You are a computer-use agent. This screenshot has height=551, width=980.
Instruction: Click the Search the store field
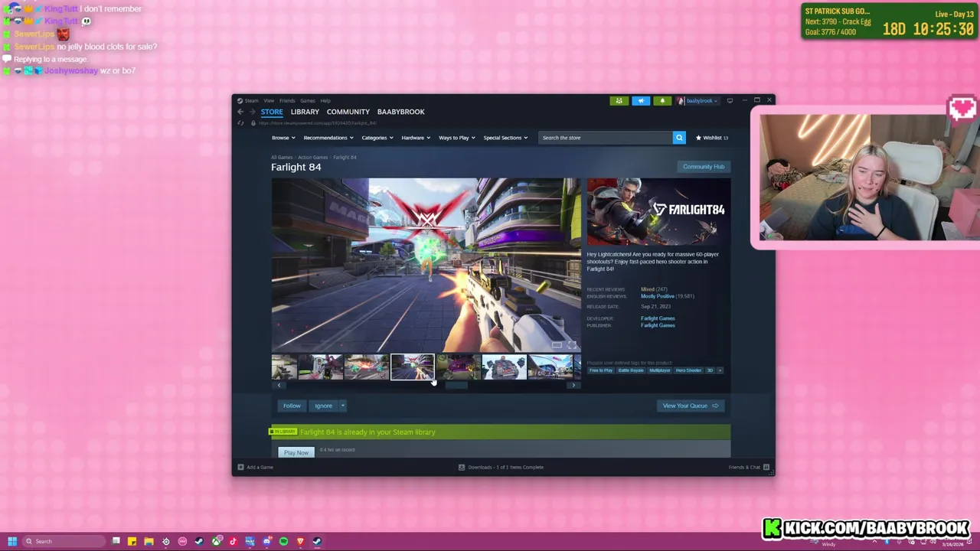pyautogui.click(x=605, y=138)
